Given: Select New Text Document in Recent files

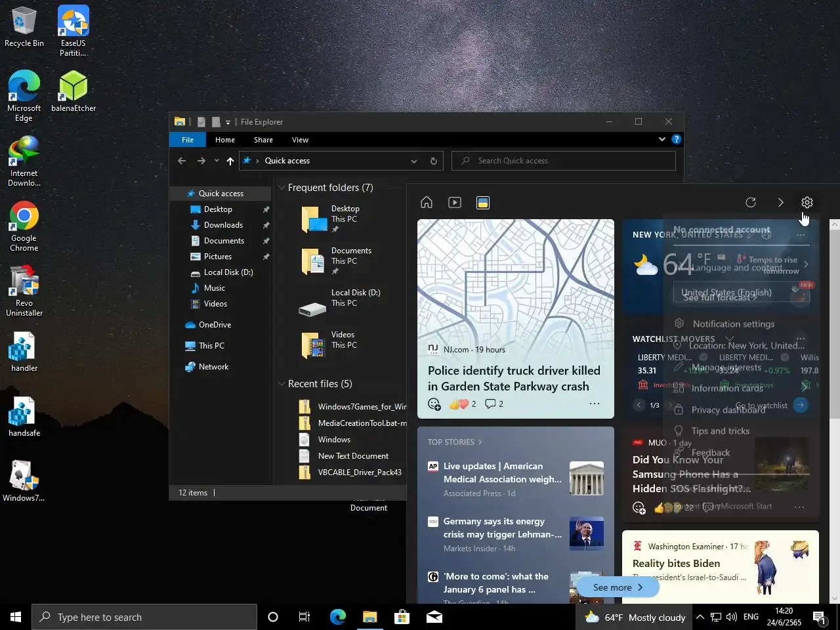Looking at the screenshot, I should [x=353, y=456].
